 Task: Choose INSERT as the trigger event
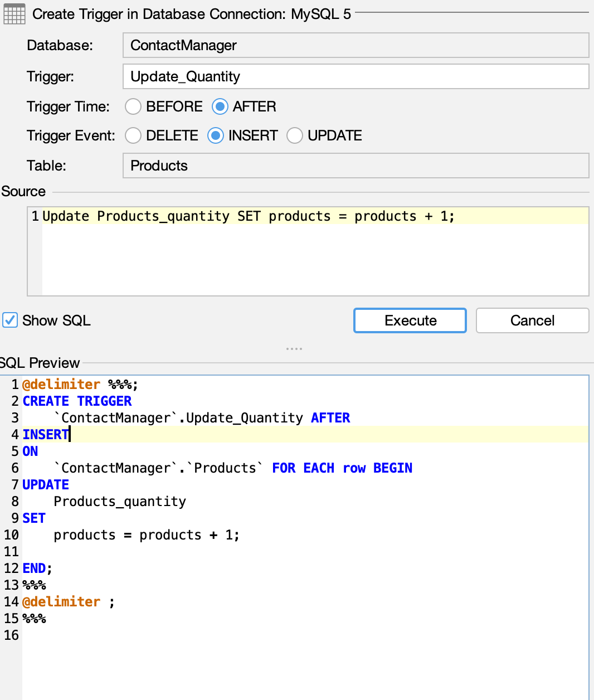216,135
